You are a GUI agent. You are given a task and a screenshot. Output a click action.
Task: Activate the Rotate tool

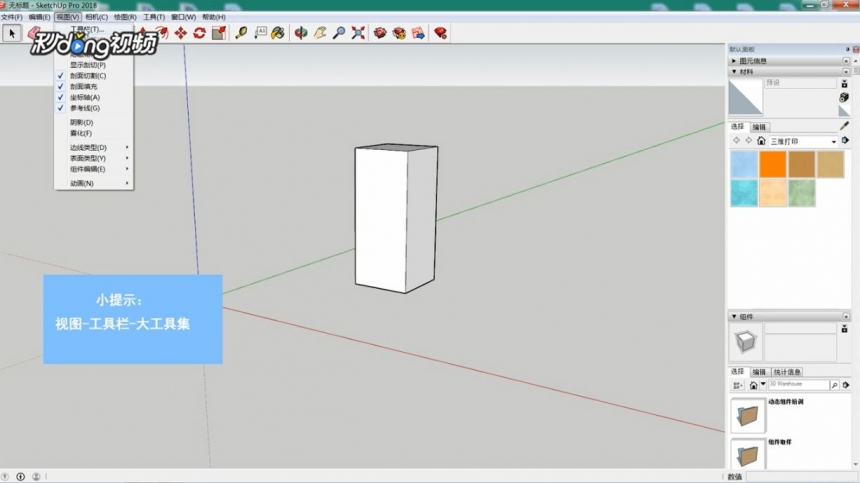[x=200, y=33]
